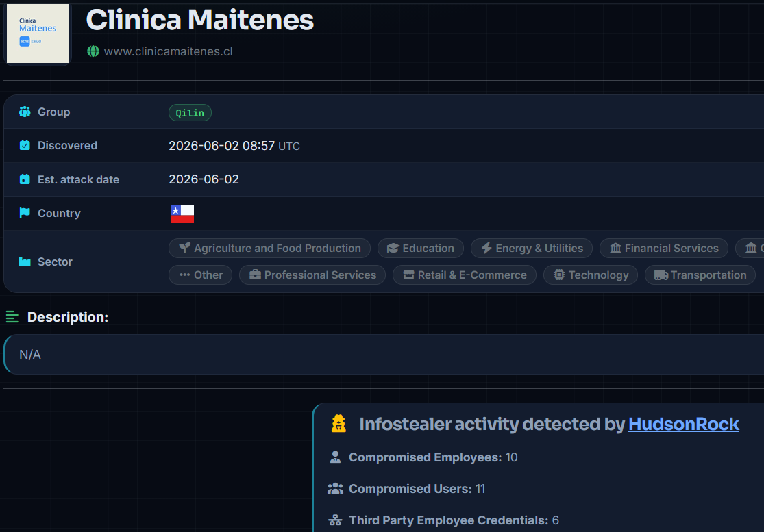Click the Discovered calendar check icon

tap(25, 145)
